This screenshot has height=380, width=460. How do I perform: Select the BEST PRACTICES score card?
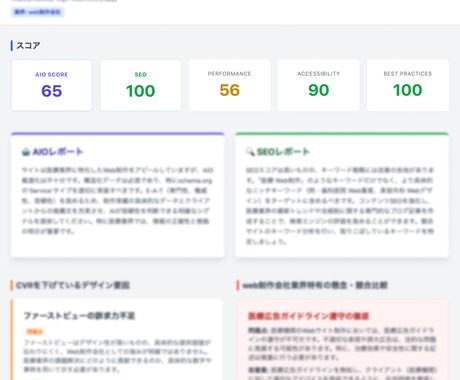click(x=408, y=85)
